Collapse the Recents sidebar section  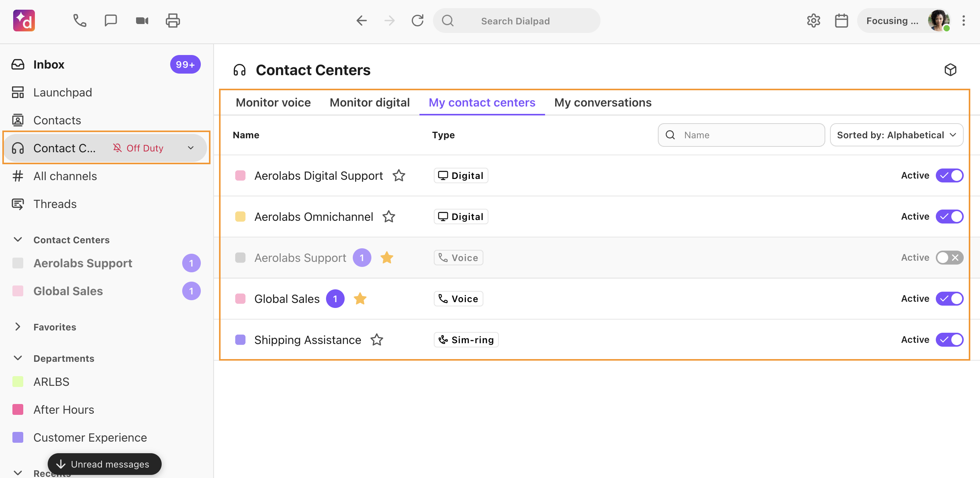point(18,473)
